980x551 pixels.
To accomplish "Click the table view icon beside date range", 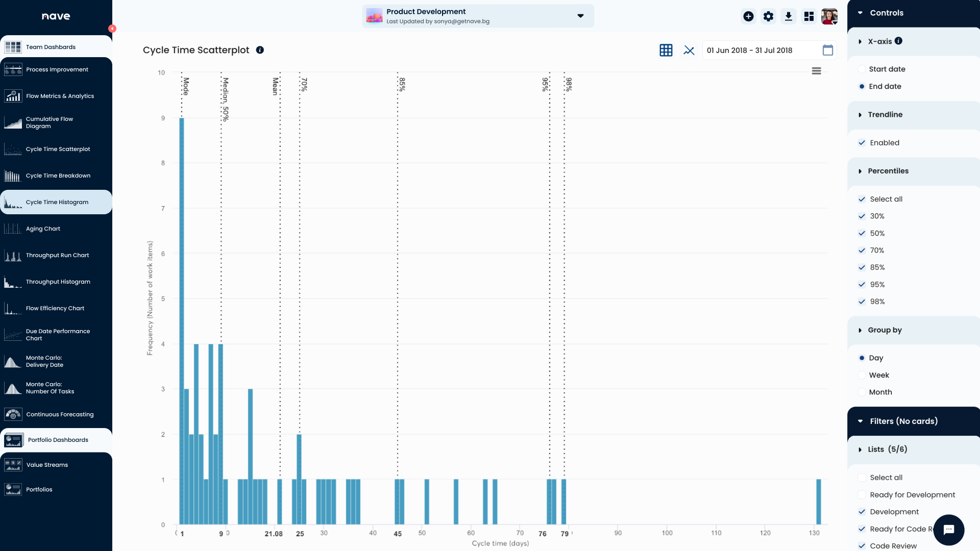I will 666,50.
